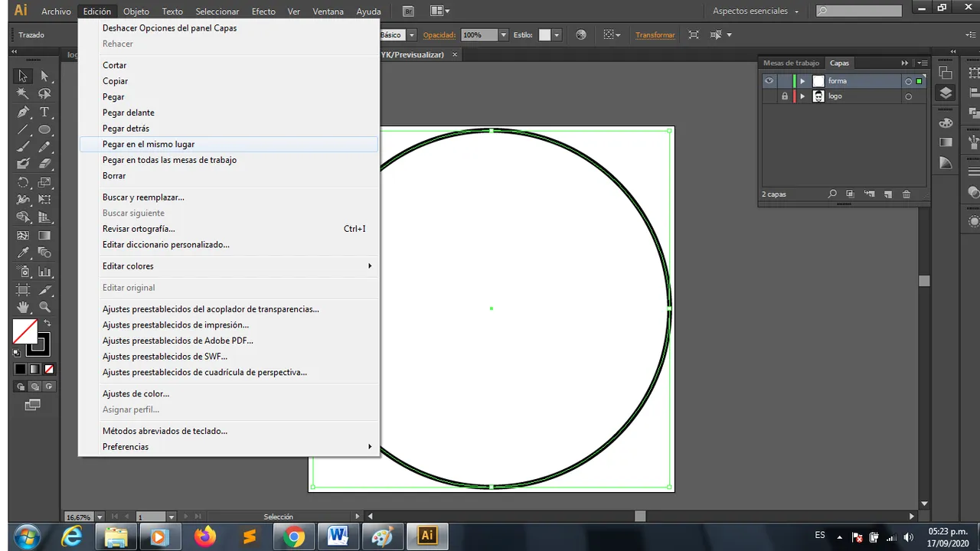This screenshot has height=551, width=980.
Task: Click the Transformar link in control bar
Action: point(655,35)
